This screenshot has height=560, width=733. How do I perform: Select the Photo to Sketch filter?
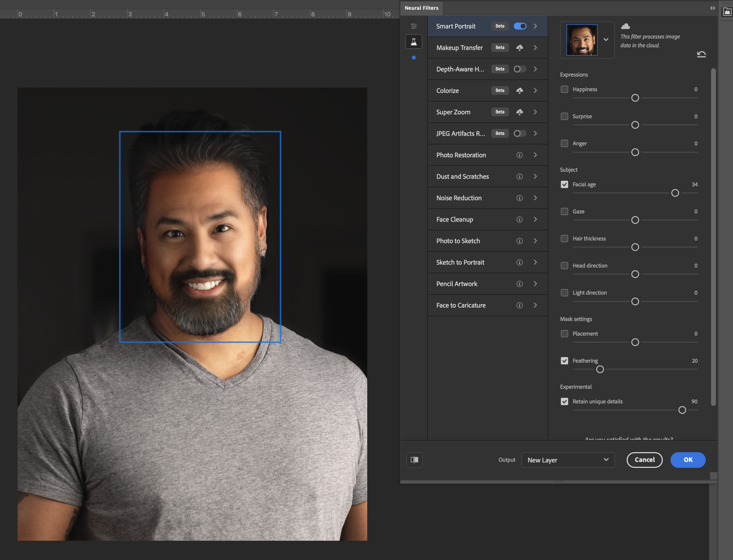click(x=458, y=241)
